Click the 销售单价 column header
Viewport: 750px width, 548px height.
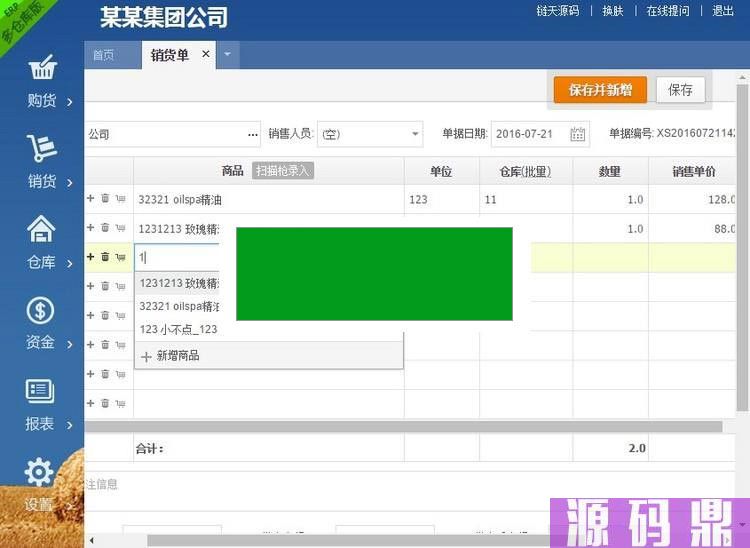click(x=692, y=171)
